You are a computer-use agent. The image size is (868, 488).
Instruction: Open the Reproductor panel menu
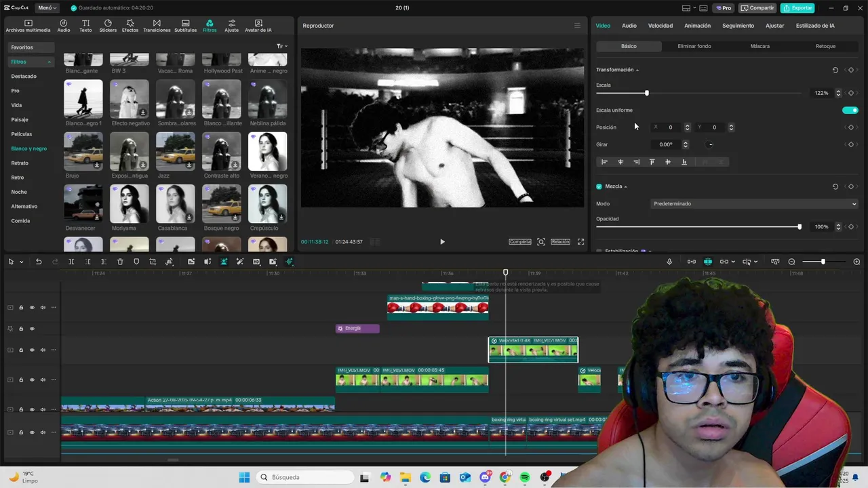tap(577, 26)
